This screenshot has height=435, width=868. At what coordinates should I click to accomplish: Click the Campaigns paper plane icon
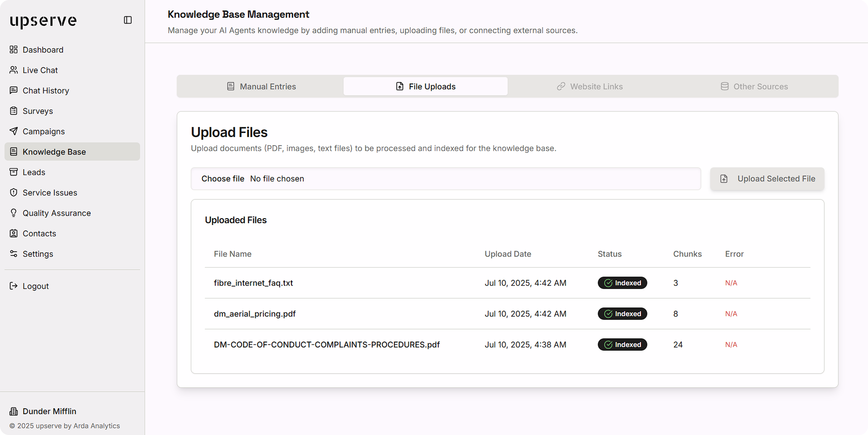(x=14, y=131)
